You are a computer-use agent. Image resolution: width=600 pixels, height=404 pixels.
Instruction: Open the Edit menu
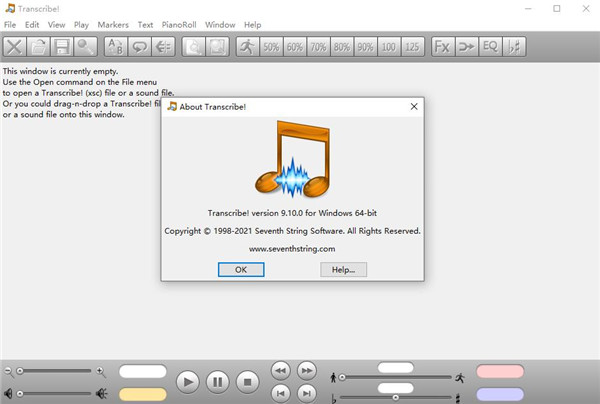[32, 25]
